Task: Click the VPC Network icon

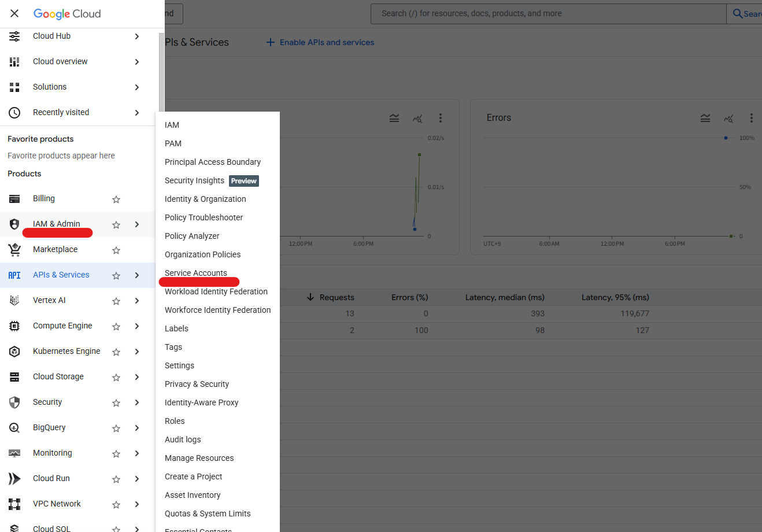Action: (14, 504)
